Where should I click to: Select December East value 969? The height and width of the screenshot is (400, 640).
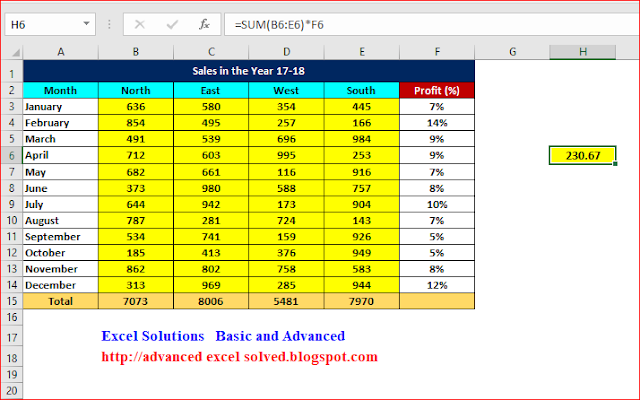[211, 285]
